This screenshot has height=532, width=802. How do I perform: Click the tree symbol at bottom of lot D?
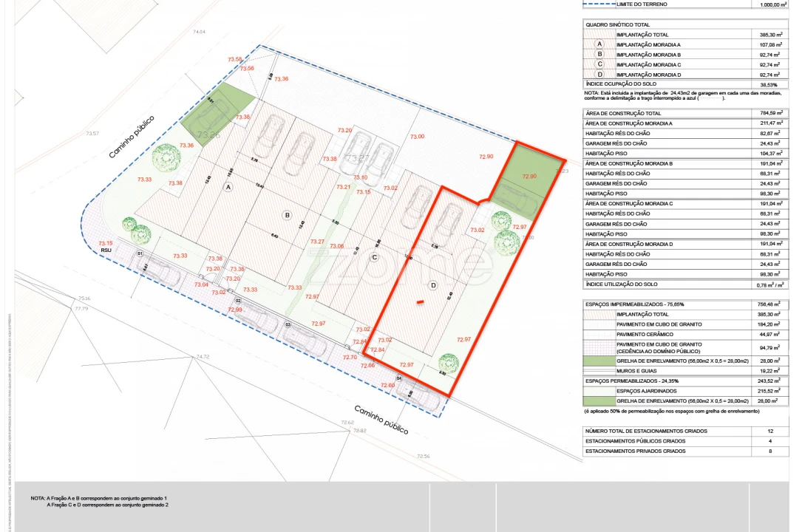448,363
